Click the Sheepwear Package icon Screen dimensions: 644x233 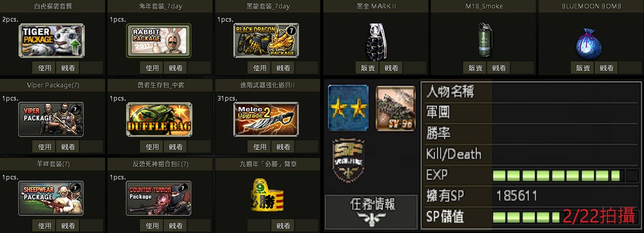[x=51, y=198]
